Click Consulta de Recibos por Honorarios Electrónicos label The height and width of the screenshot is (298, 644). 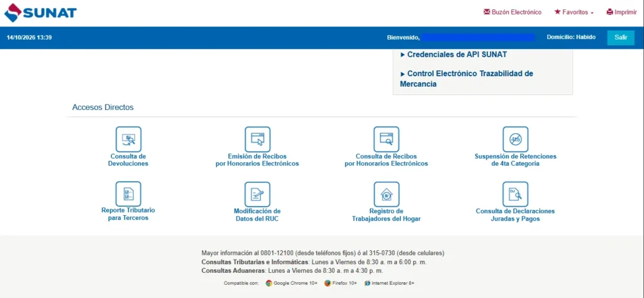387,160
